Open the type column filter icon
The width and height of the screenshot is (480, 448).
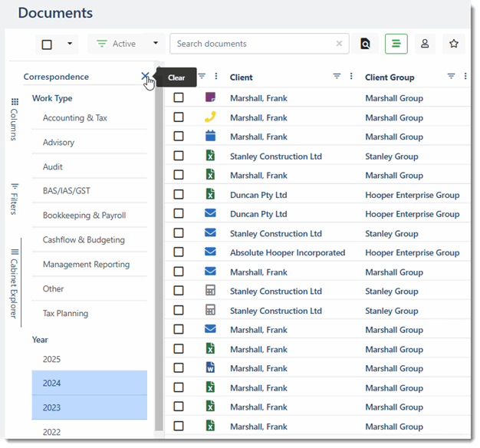click(x=202, y=76)
